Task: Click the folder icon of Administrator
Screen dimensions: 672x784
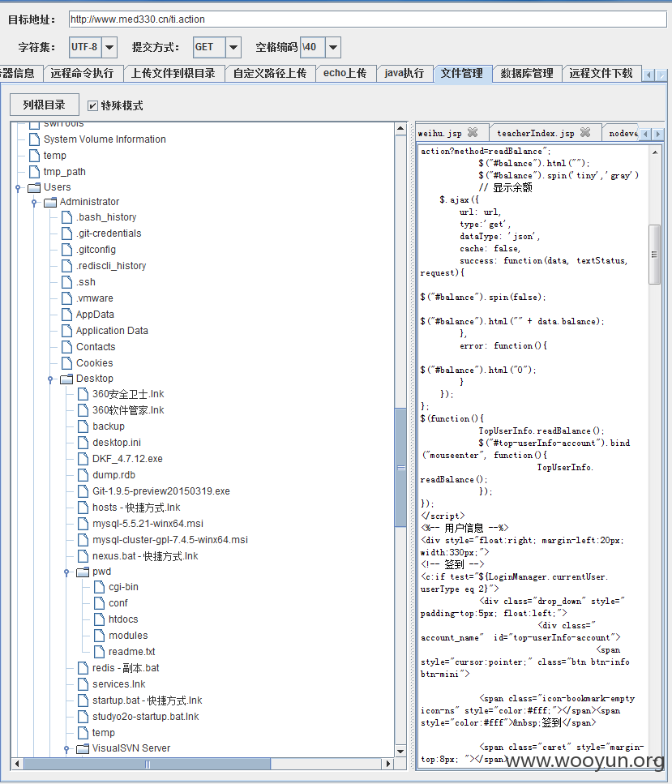Action: pyautogui.click(x=50, y=202)
